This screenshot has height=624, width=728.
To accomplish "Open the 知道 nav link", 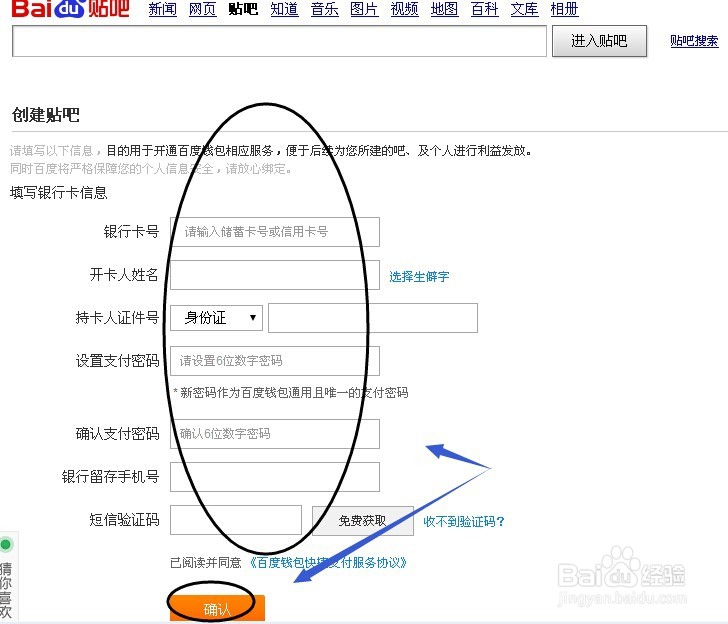I will 284,9.
